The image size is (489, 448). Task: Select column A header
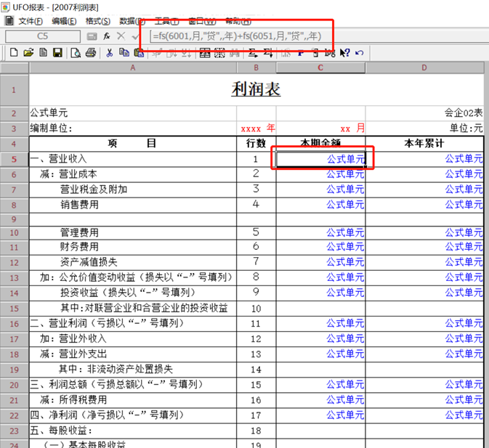coord(133,68)
